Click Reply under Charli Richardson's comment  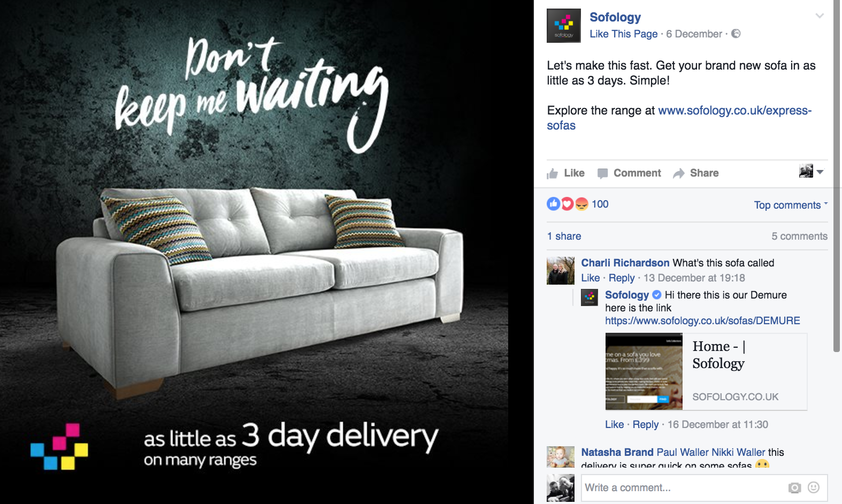pos(622,278)
